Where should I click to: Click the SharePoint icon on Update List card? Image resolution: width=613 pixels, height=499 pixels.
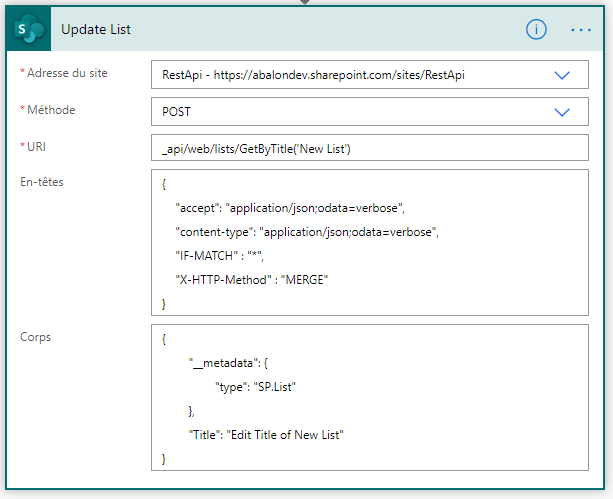pos(29,29)
